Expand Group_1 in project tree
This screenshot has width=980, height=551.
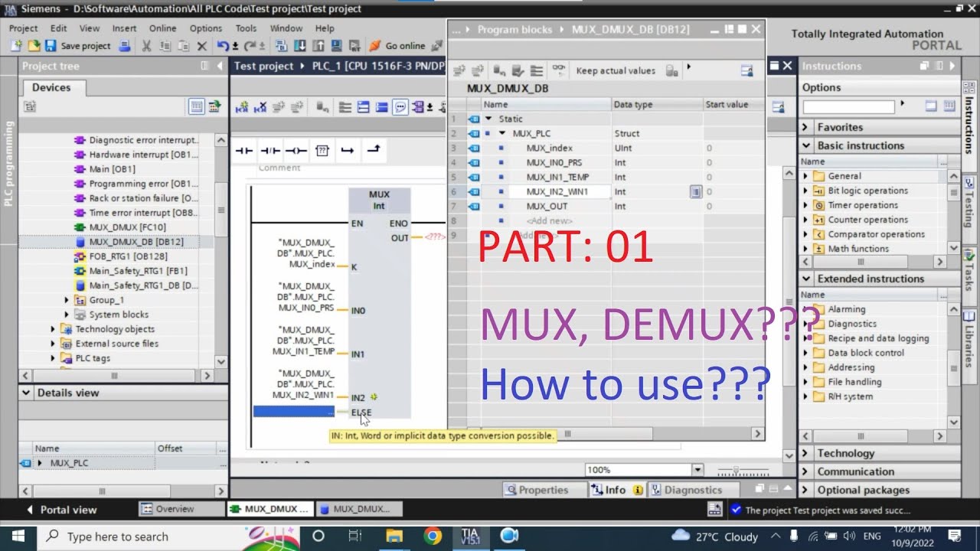[67, 300]
